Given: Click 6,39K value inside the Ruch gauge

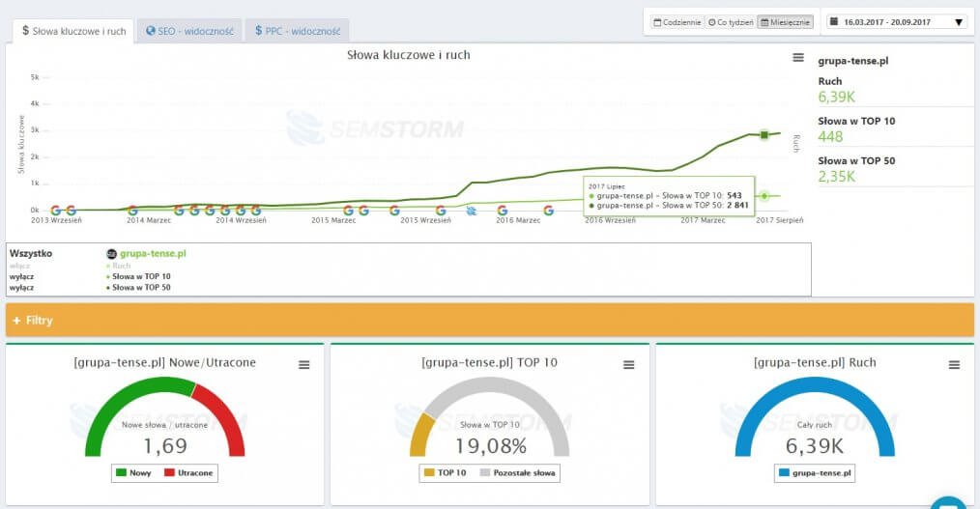Looking at the screenshot, I should coord(815,446).
